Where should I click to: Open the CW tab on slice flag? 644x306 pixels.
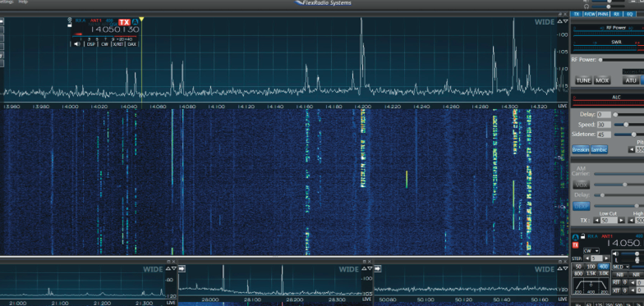pyautogui.click(x=104, y=44)
